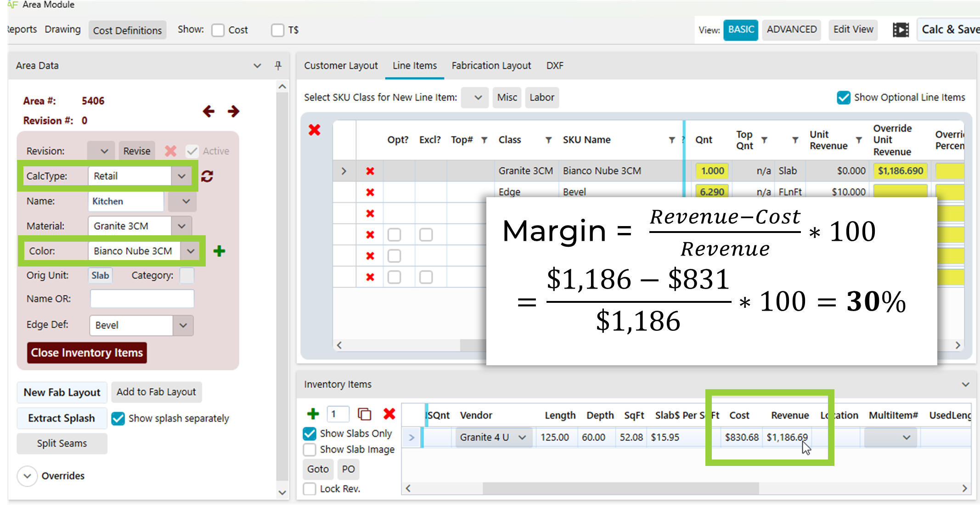Click the next area right arrow

[x=233, y=111]
